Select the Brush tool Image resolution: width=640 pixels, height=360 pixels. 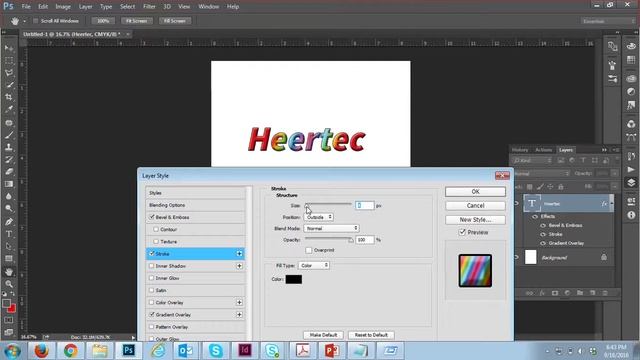tap(9, 135)
